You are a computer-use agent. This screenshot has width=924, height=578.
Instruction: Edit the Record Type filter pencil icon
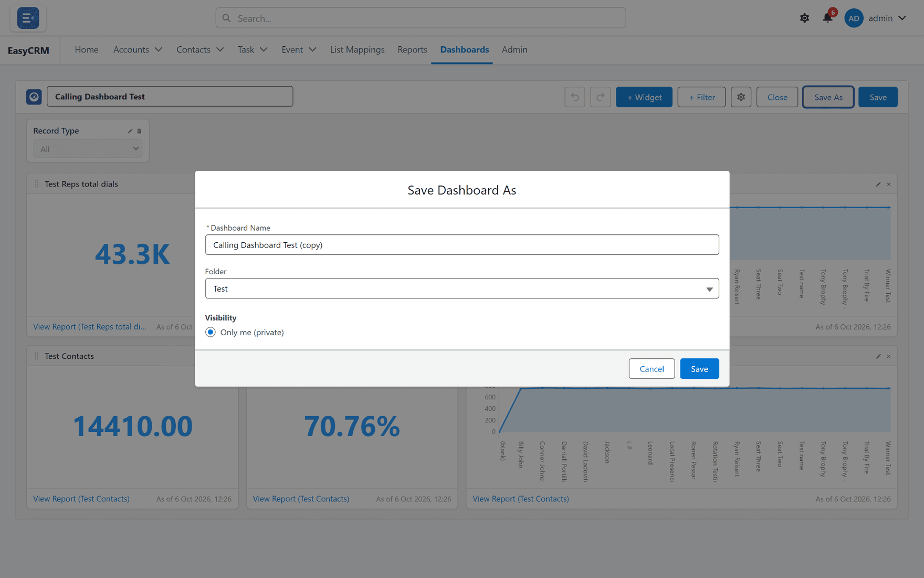coord(130,131)
